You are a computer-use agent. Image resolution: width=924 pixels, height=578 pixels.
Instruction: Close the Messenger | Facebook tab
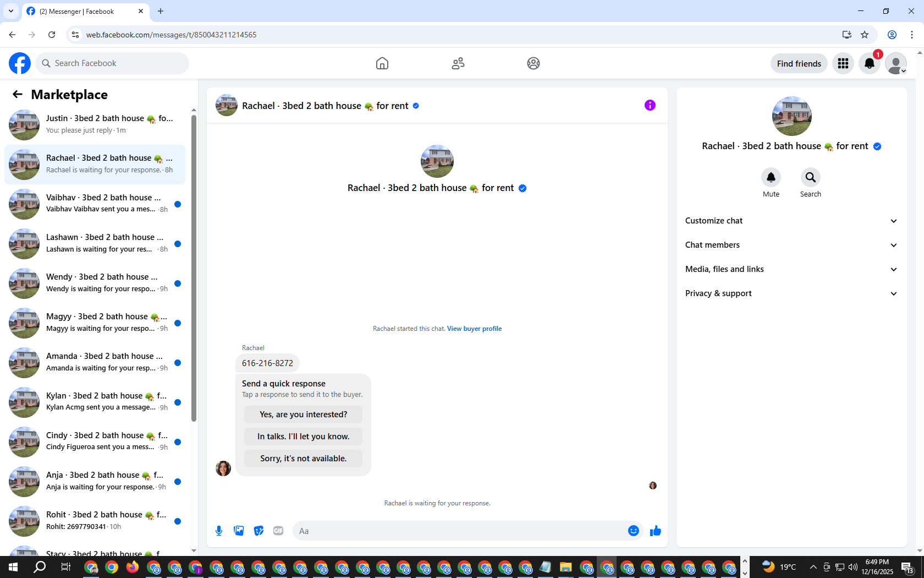coord(141,11)
